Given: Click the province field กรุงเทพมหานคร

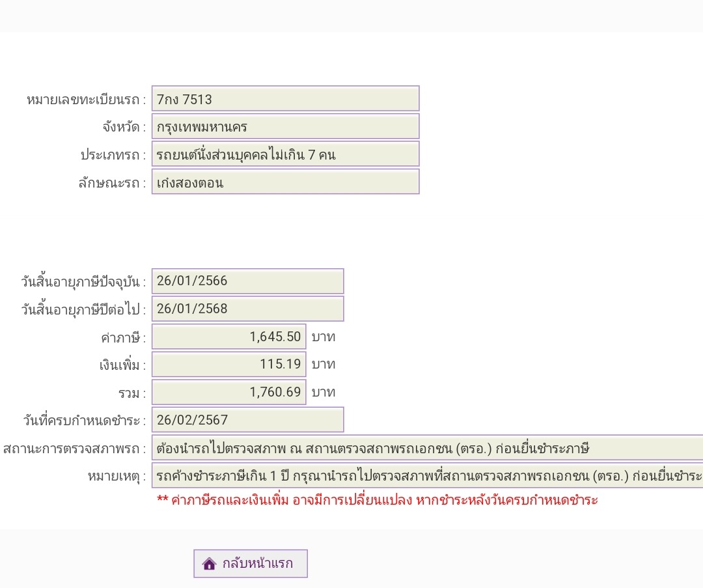Looking at the screenshot, I should click(286, 126).
